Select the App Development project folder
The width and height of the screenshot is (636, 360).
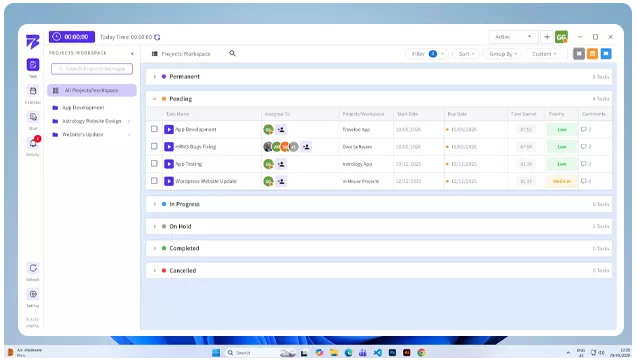[x=78, y=108]
